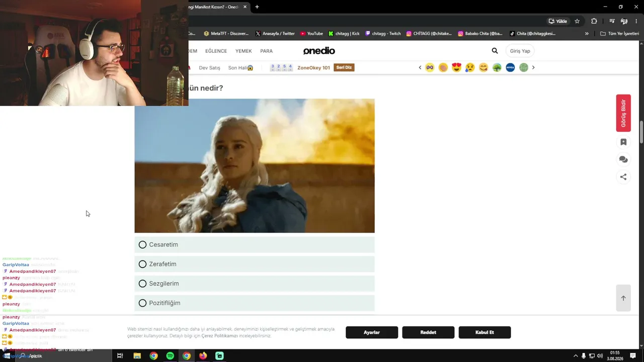Open the YEMEK menu item
The image size is (644, 362).
[x=244, y=51]
